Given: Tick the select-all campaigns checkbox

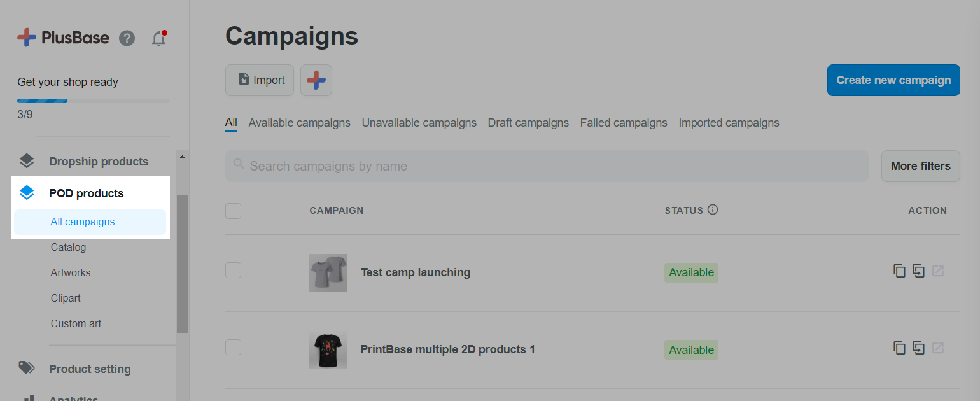Looking at the screenshot, I should click(x=233, y=211).
